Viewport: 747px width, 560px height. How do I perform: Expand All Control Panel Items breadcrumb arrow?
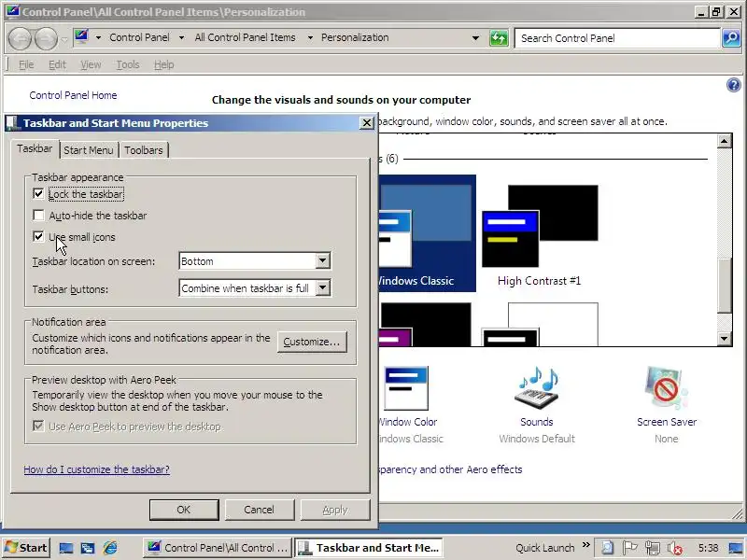pos(310,37)
